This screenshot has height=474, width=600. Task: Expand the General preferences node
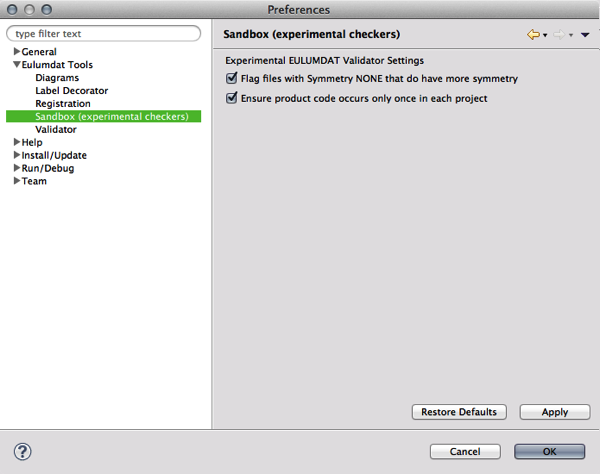click(17, 52)
